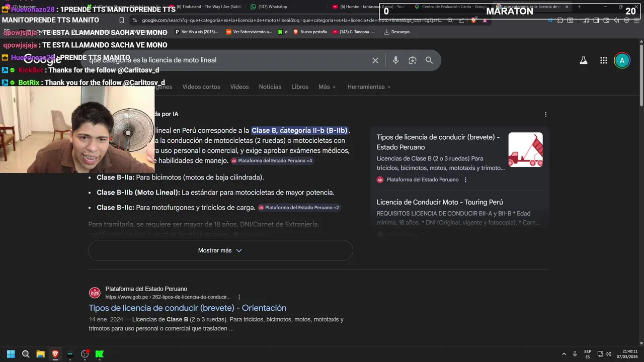
Task: Open the Brave Wallet icon
Action: [x=606, y=20]
